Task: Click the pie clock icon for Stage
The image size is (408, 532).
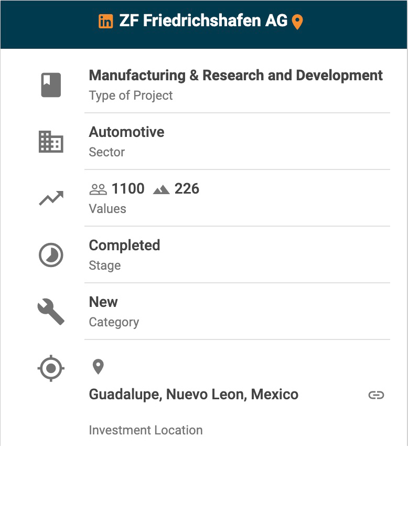Action: (x=51, y=256)
